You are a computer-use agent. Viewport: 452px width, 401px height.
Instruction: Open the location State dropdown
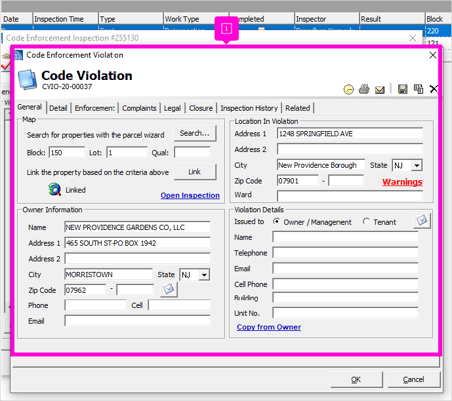tap(417, 165)
